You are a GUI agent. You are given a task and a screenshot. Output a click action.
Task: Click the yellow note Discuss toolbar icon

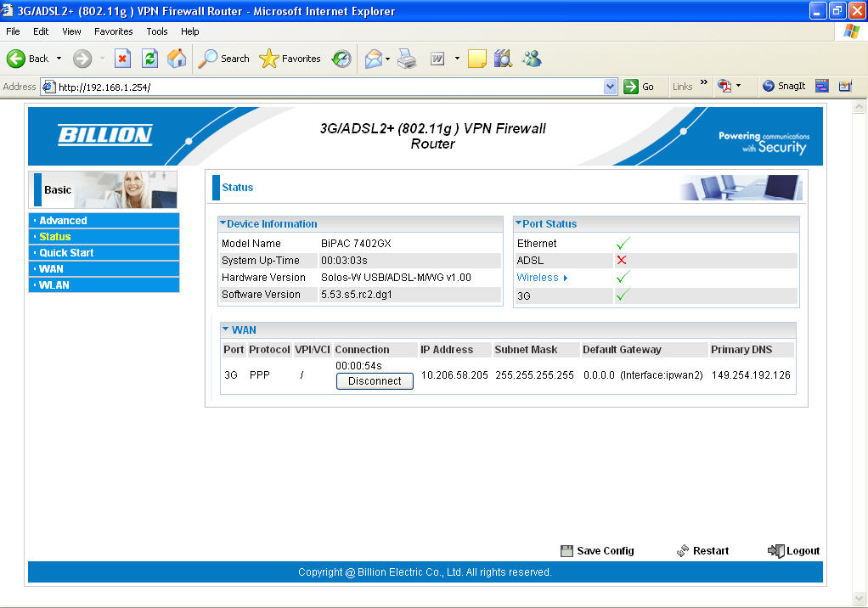476,59
